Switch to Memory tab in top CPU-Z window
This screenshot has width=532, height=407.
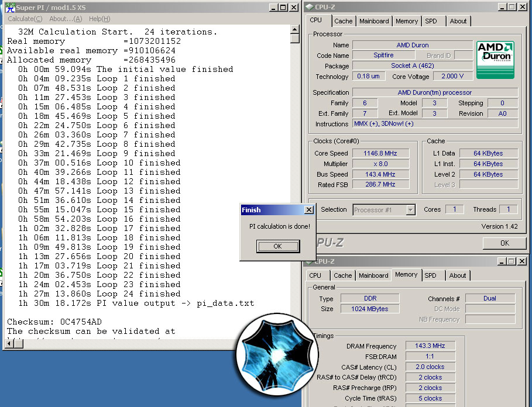pyautogui.click(x=407, y=21)
